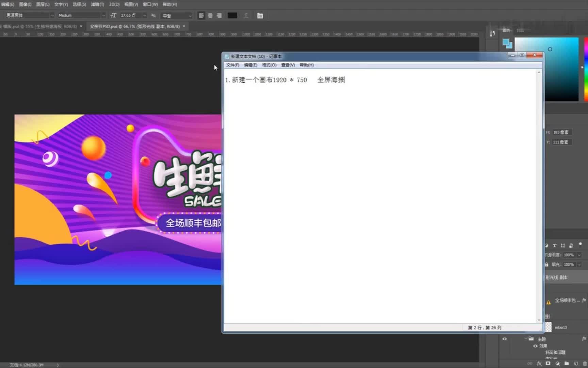
Task: Toggle Character and Paragraph panels icon
Action: pos(260,15)
